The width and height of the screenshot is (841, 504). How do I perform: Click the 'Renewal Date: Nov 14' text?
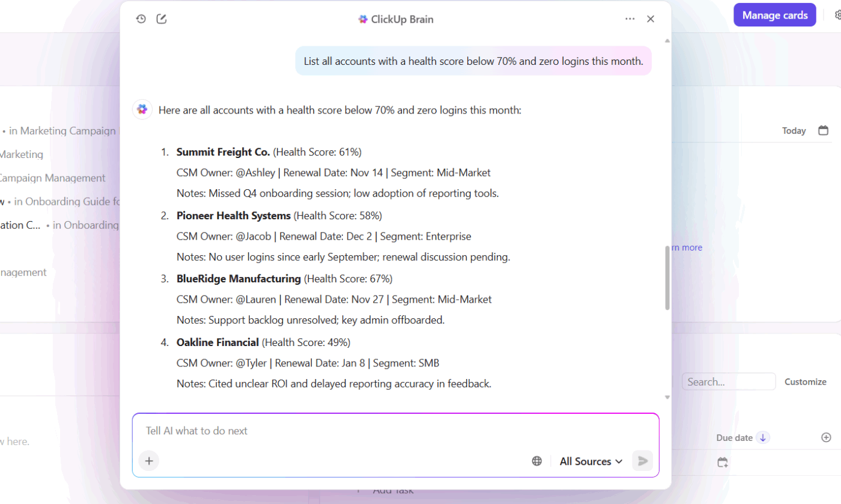tap(333, 173)
